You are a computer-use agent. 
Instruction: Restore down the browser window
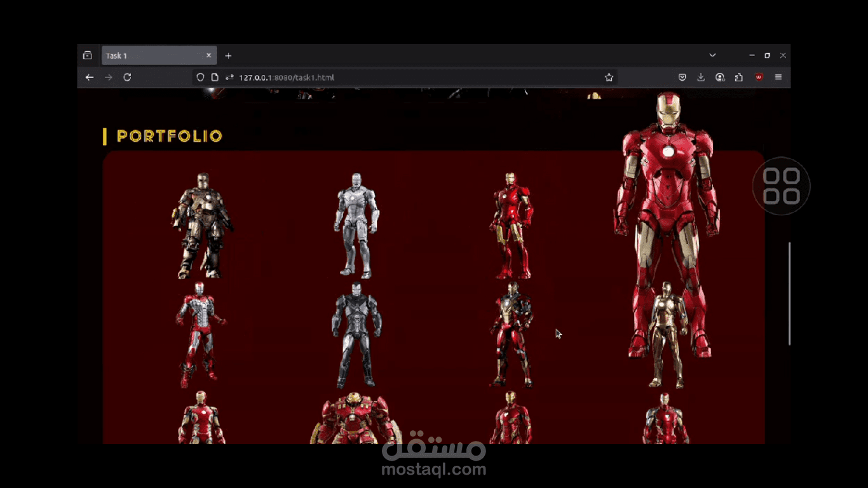point(767,56)
